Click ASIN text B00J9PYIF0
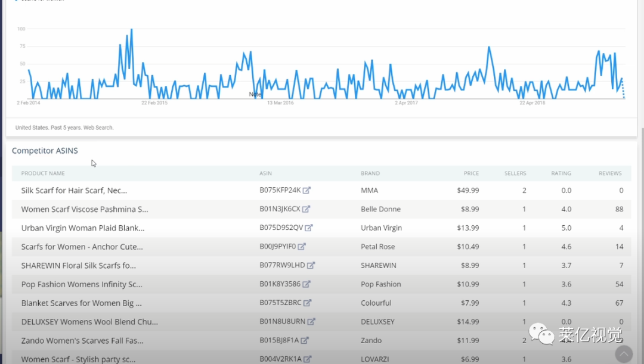Viewport: 644px width, 364px height. 278,246
